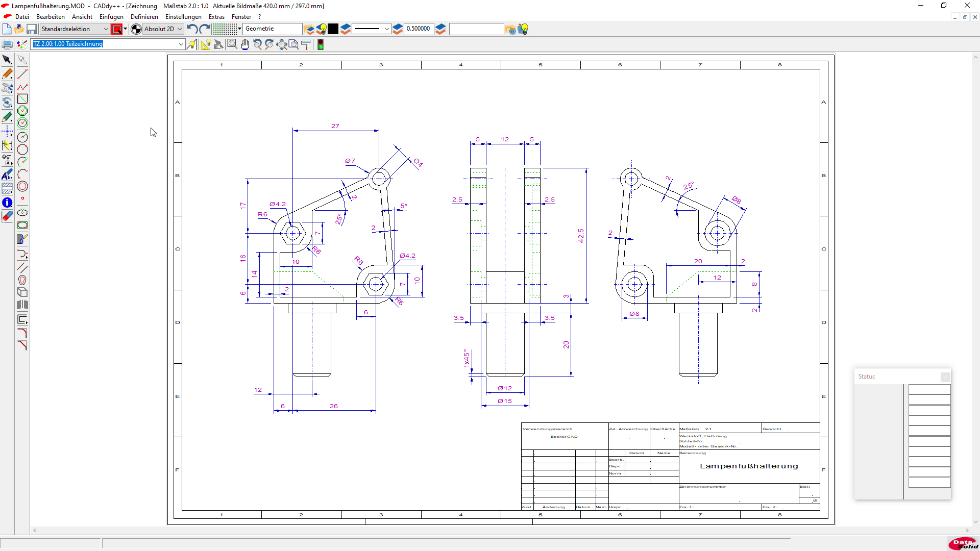Open the Extras menu
980x551 pixels.
(x=216, y=17)
